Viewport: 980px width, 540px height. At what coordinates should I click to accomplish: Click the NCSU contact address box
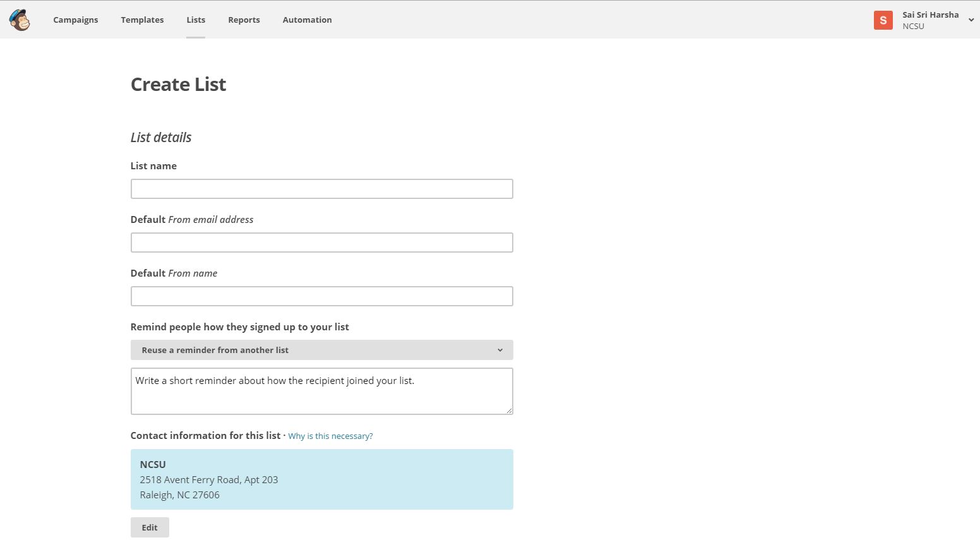321,479
